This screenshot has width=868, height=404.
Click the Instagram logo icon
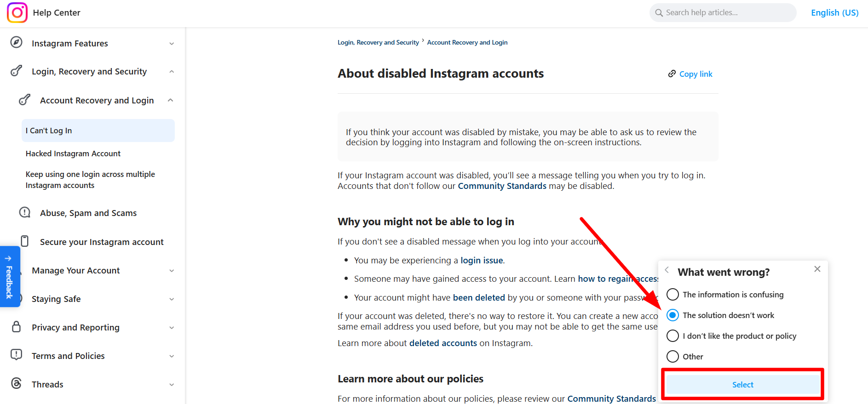tap(17, 12)
